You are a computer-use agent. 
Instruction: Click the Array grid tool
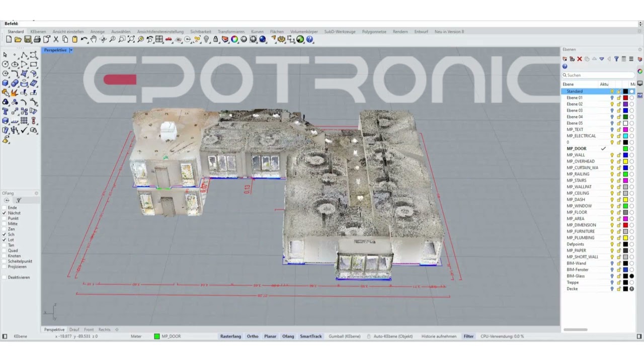point(24,121)
